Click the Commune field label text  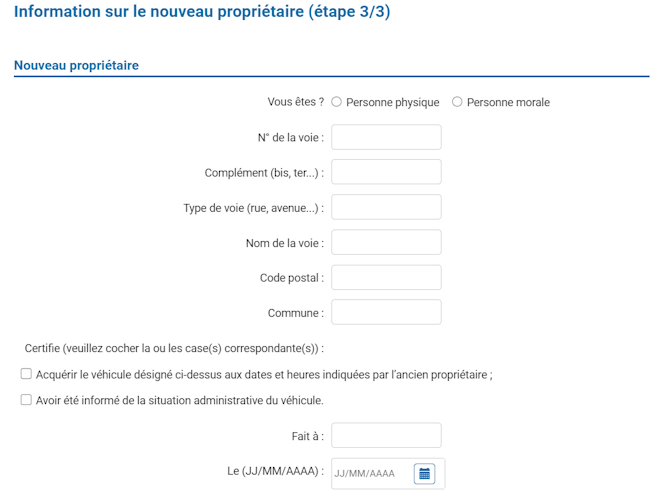click(x=296, y=313)
